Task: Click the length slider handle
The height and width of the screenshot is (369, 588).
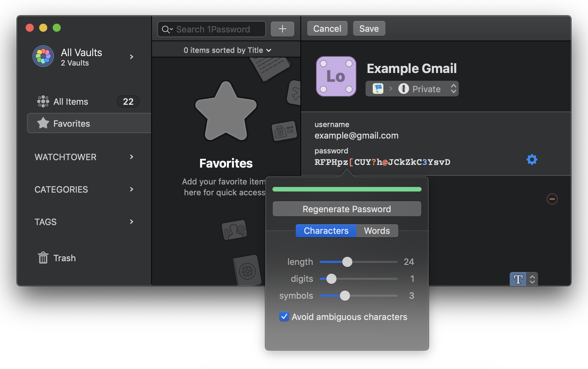Action: coord(347,262)
